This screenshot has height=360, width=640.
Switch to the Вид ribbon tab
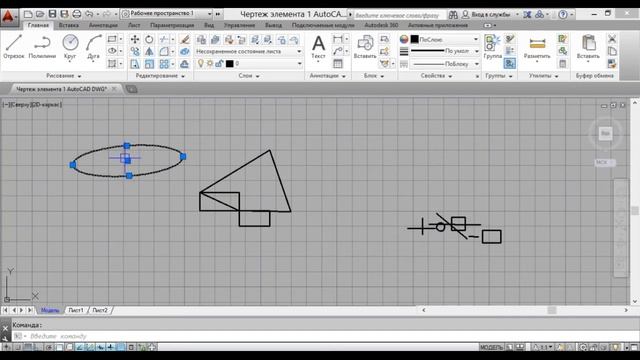pos(209,25)
